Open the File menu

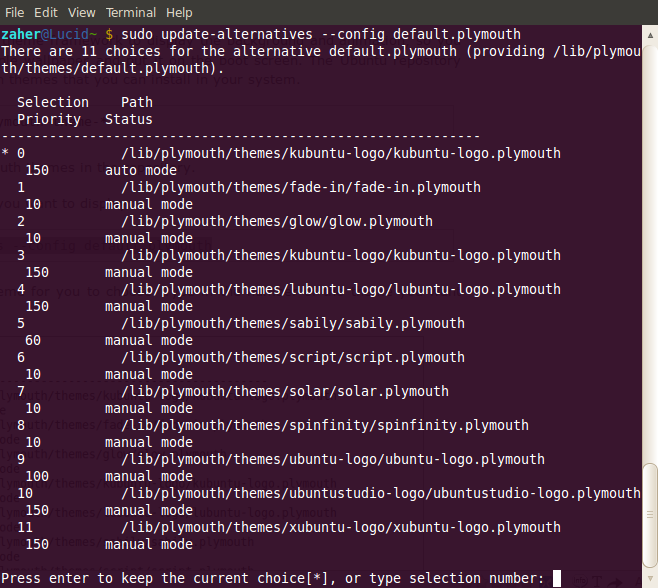pos(14,13)
